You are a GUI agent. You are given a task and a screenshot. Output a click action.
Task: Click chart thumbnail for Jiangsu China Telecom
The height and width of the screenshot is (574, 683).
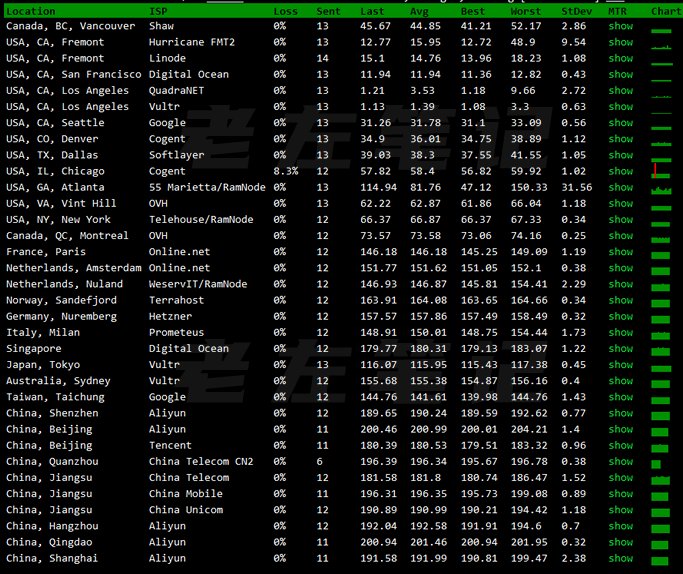[x=661, y=478]
